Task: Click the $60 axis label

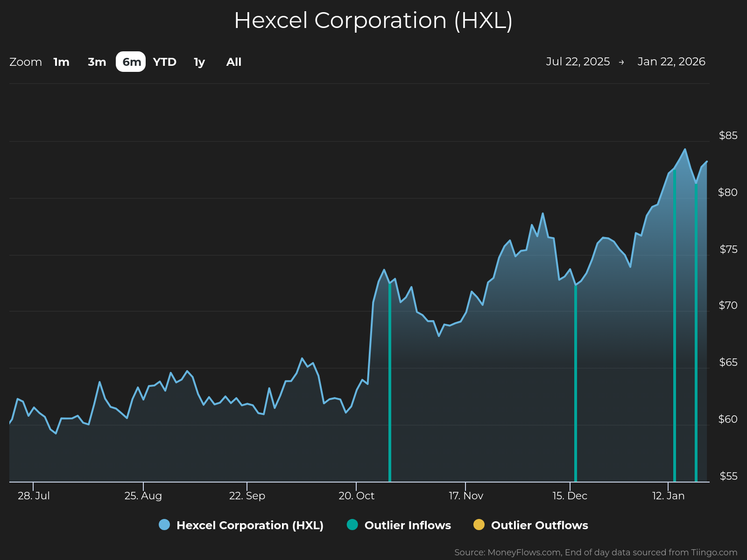Action: tap(728, 419)
